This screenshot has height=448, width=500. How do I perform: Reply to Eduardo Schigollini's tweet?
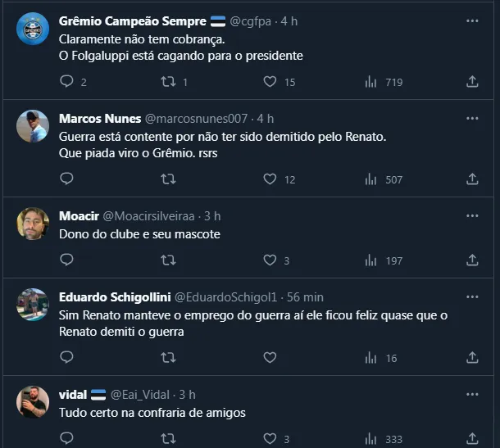pos(67,358)
